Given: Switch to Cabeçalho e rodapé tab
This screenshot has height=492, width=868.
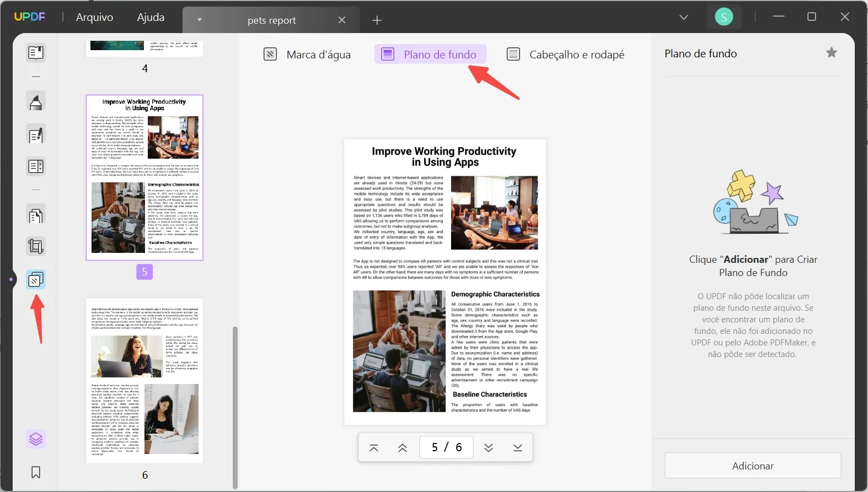Looking at the screenshot, I should (566, 55).
